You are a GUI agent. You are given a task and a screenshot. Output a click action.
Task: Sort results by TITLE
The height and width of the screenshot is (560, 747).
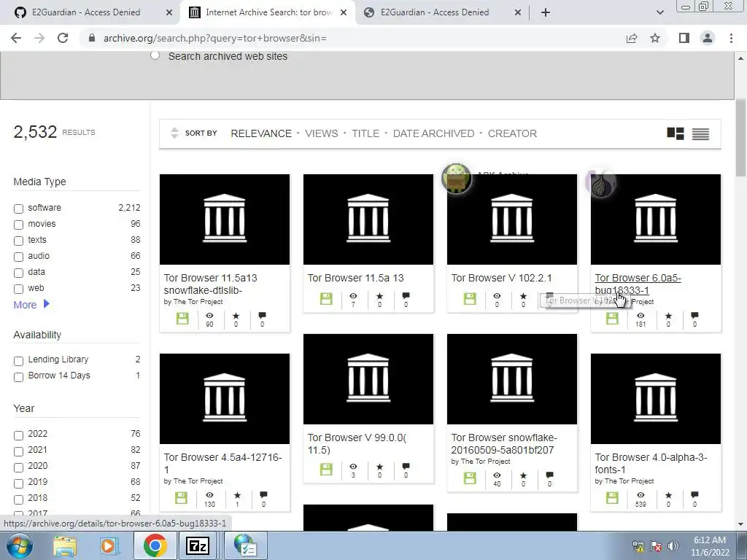tap(365, 134)
